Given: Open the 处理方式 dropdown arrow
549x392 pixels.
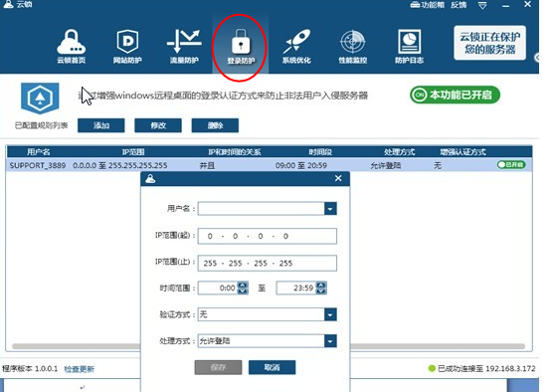Looking at the screenshot, I should pyautogui.click(x=330, y=341).
